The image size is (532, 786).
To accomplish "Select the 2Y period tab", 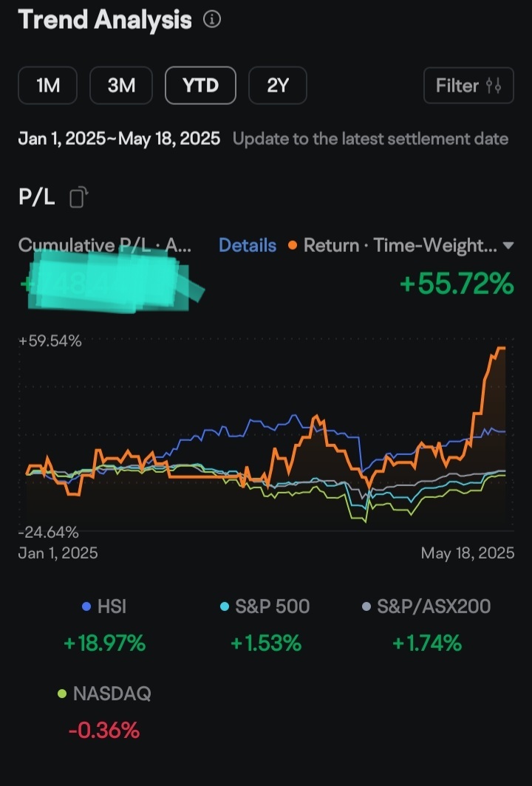I will [278, 85].
